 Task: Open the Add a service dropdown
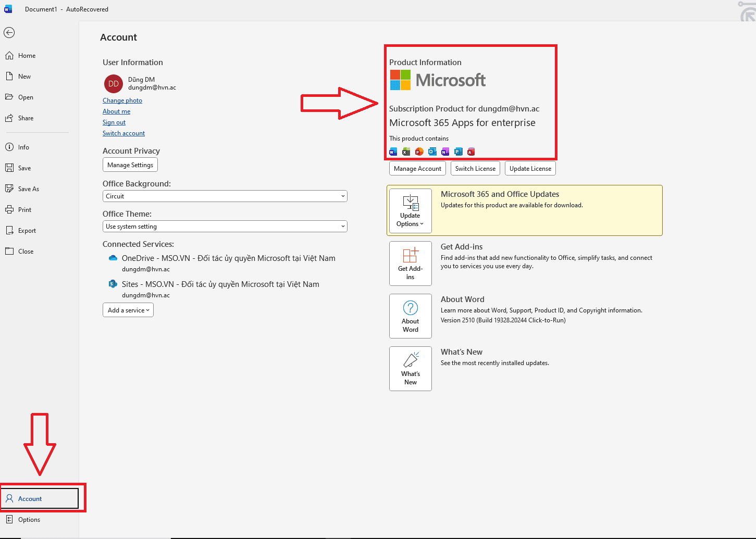coord(128,310)
